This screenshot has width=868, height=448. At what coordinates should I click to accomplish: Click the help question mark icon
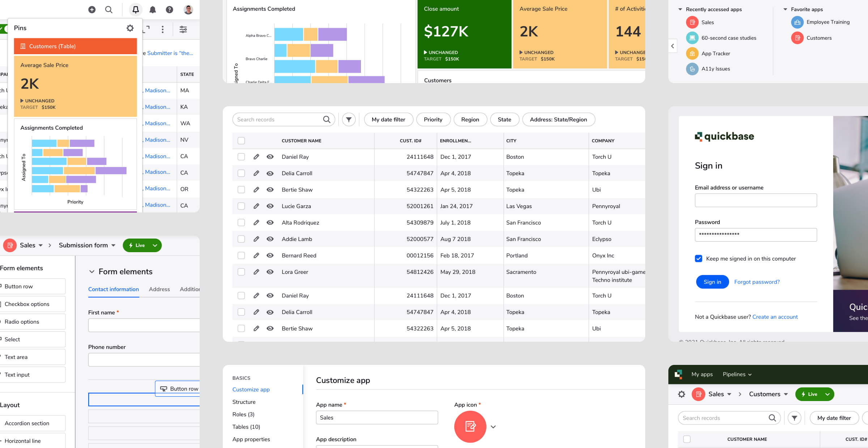click(169, 10)
